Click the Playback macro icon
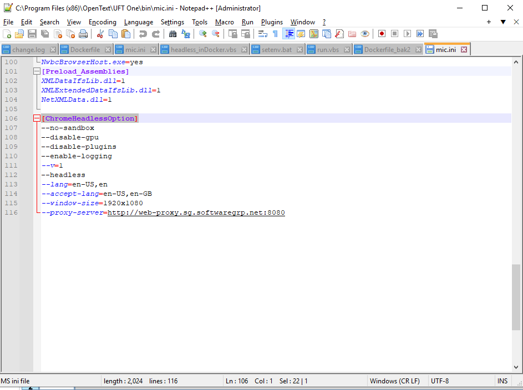523x390 pixels. point(407,34)
